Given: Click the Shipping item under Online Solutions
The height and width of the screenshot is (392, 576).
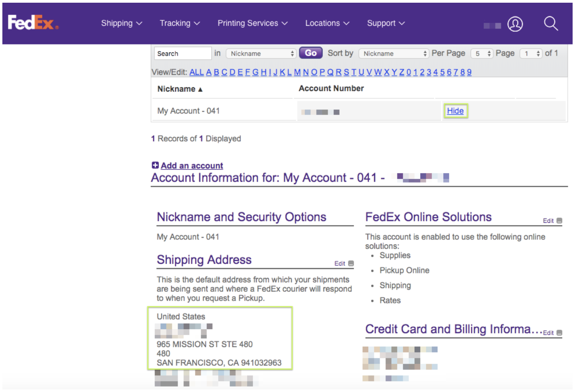Looking at the screenshot, I should coord(395,285).
